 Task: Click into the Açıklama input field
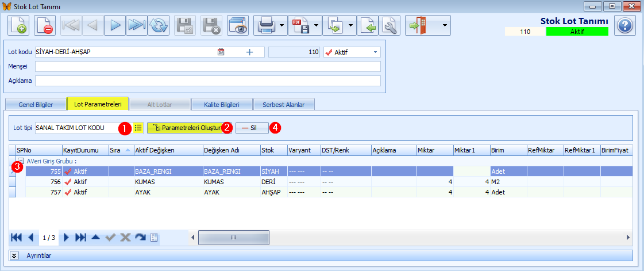pos(208,81)
